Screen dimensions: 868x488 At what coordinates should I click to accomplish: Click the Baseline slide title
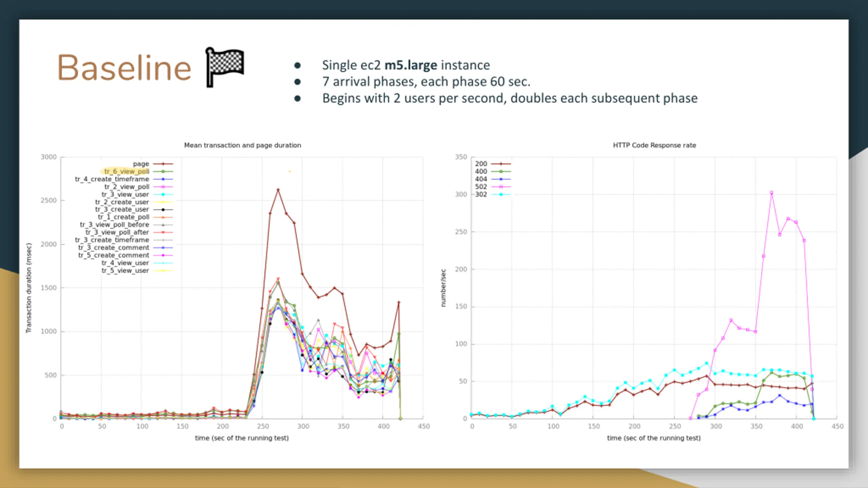(x=125, y=68)
